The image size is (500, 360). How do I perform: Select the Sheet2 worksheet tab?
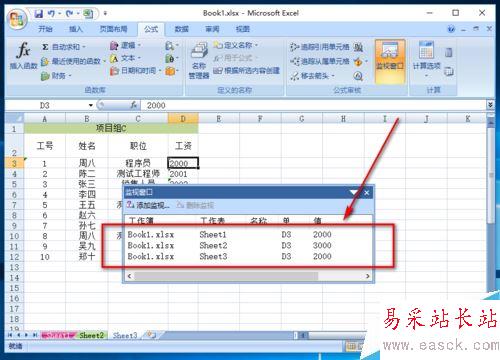[92, 335]
